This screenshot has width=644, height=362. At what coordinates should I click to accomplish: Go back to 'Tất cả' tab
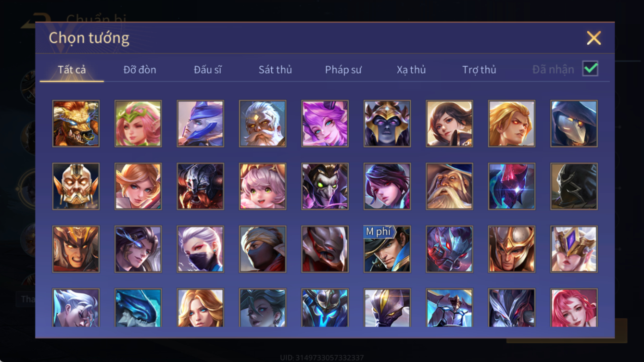click(72, 70)
